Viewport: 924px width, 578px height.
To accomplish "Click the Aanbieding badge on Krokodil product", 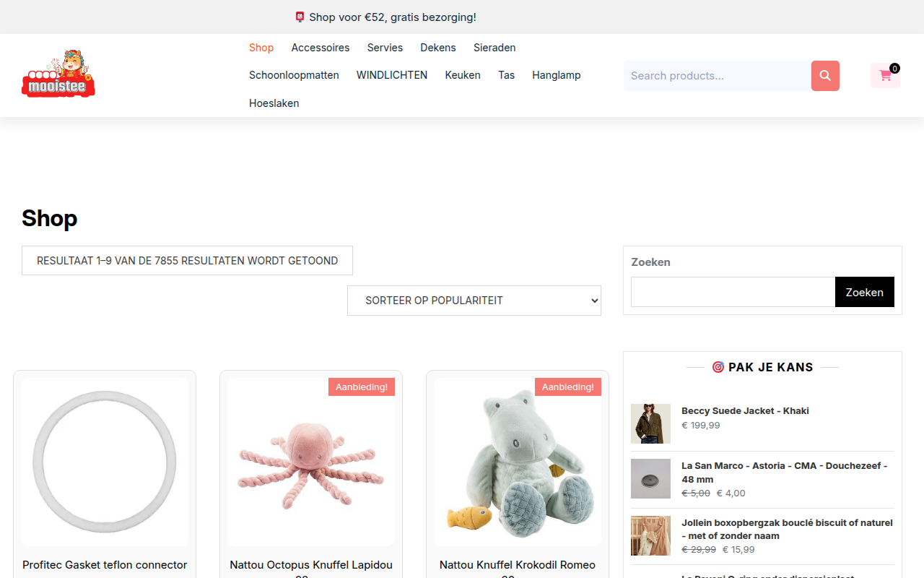I will [568, 387].
